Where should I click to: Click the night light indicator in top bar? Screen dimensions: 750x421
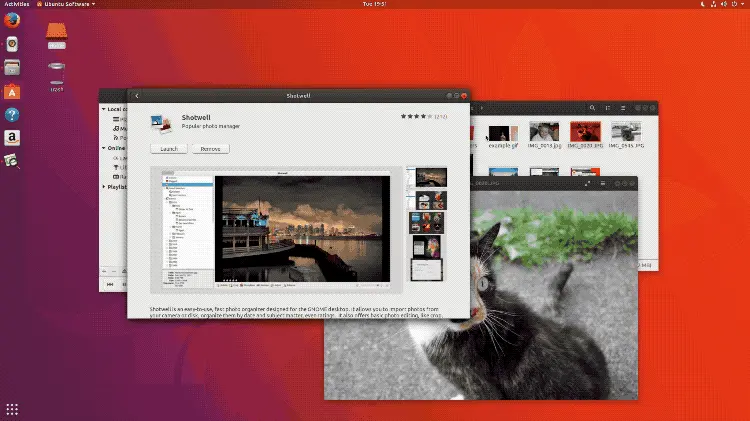pyautogui.click(x=703, y=4)
